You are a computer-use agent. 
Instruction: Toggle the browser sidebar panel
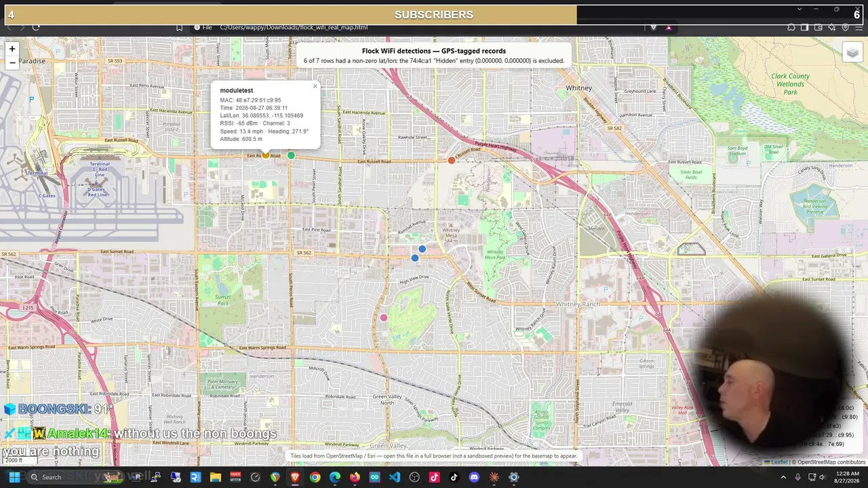(805, 27)
